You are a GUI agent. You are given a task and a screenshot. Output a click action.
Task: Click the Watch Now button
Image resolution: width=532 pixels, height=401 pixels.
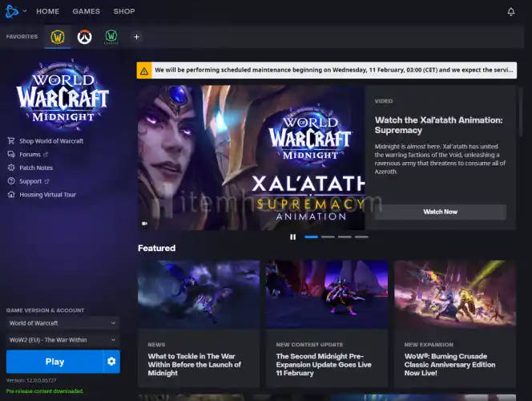440,212
